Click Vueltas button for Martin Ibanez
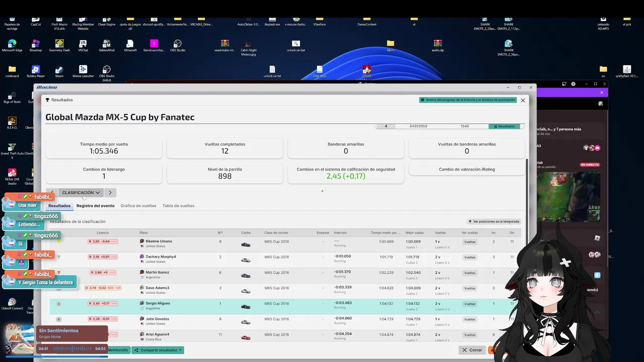The height and width of the screenshot is (362, 644). (x=469, y=273)
